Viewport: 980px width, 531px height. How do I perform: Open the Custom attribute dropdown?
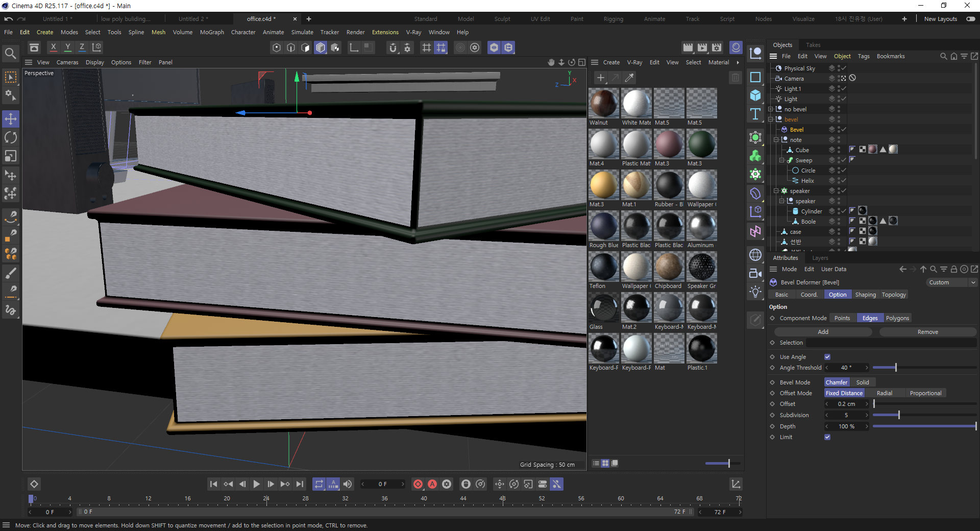(x=951, y=282)
